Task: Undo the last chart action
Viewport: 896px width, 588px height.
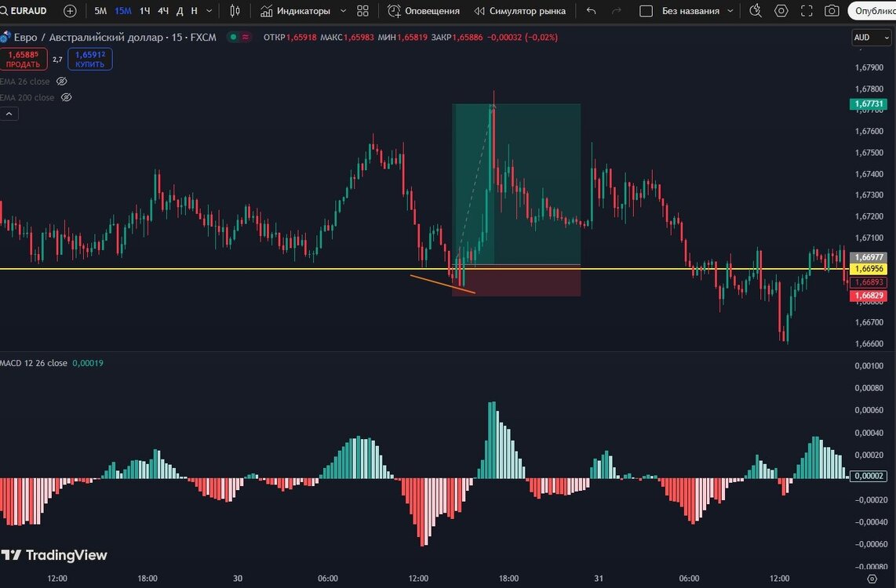Action: tap(591, 11)
